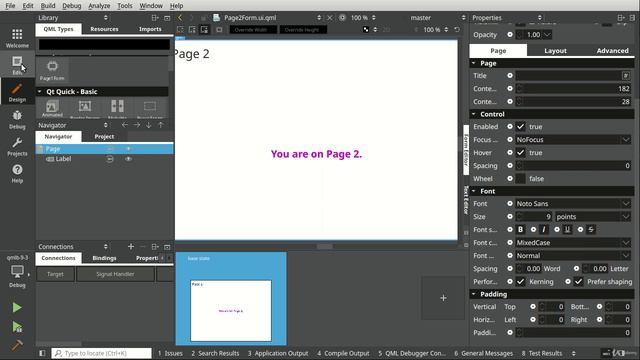Open the Focus policy NoFocus dropdown
Viewport: 640px width, 360px height.
point(573,140)
